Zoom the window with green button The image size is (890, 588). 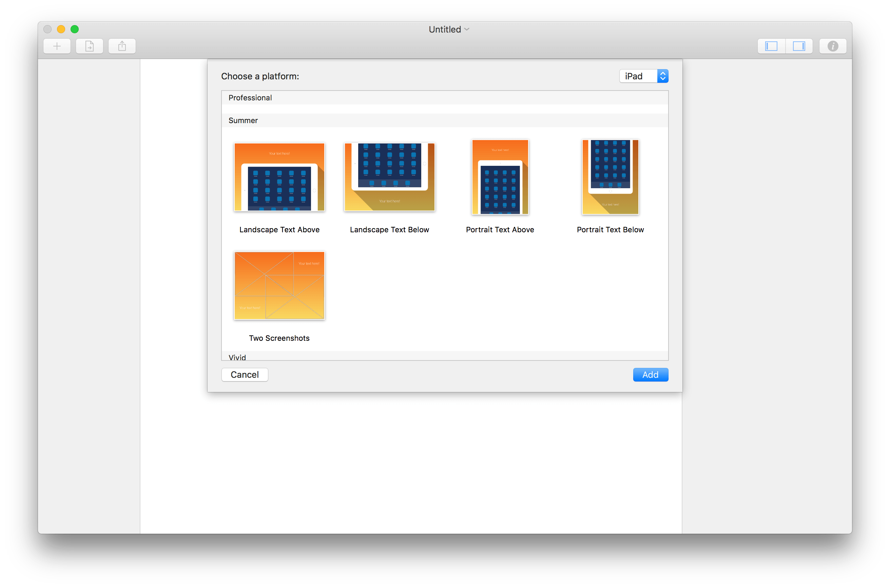75,29
